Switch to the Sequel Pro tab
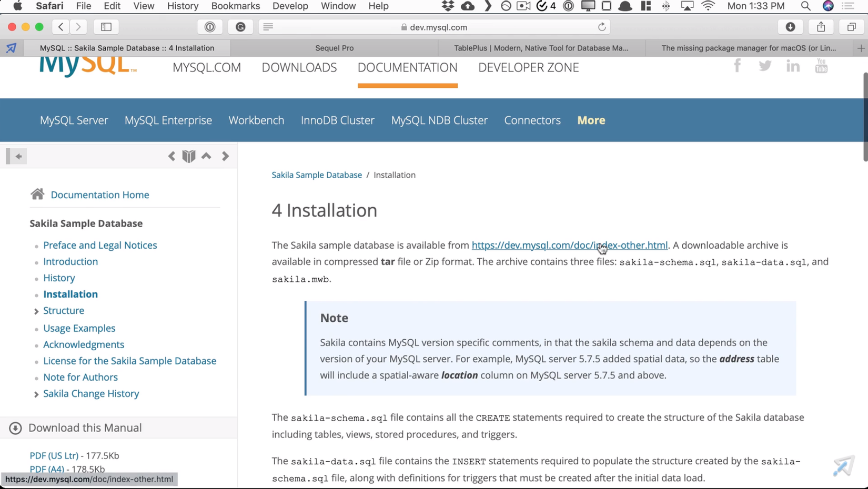This screenshot has width=868, height=489. click(335, 48)
